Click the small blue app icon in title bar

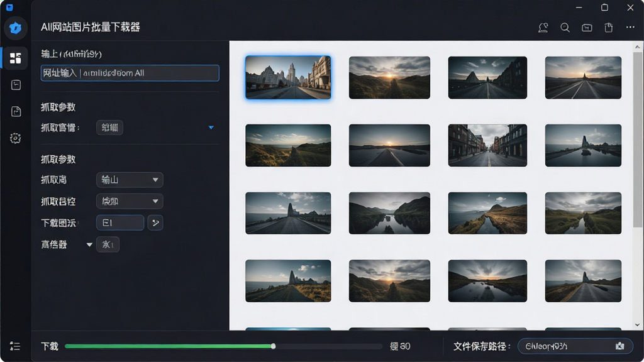pos(9,8)
